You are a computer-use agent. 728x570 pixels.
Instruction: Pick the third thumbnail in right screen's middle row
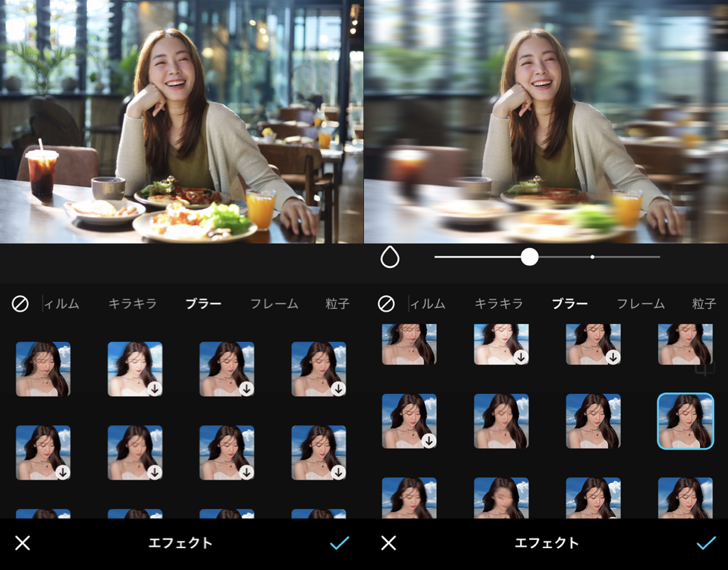pyautogui.click(x=593, y=421)
